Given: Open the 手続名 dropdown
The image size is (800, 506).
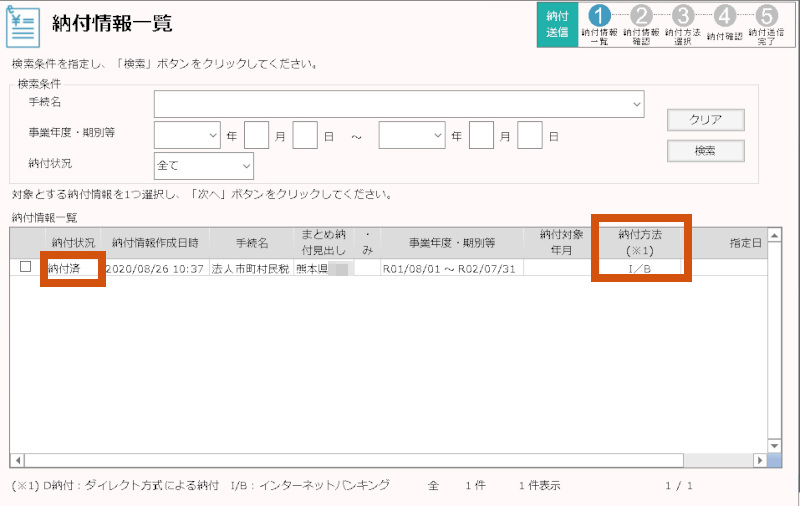Looking at the screenshot, I should pos(399,104).
